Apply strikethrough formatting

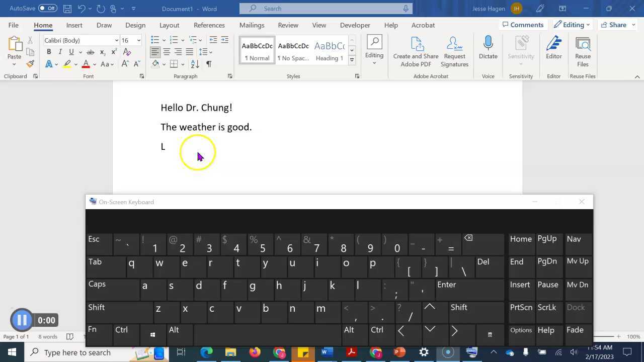pos(91,52)
